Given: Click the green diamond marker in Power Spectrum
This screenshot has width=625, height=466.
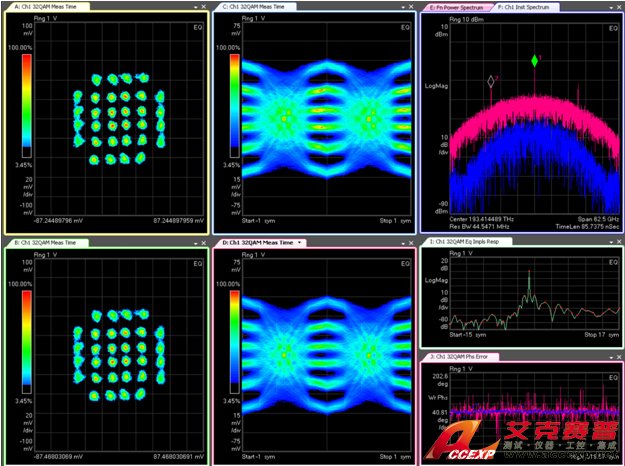Looking at the screenshot, I should 535,61.
